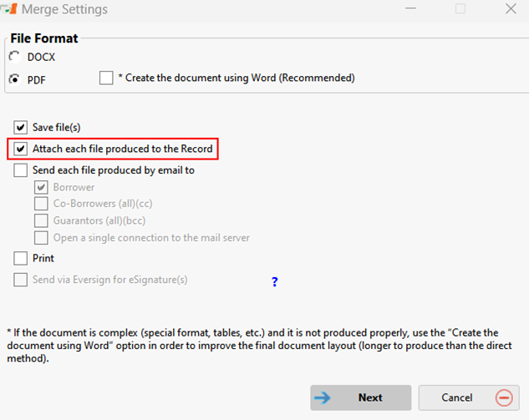Click the blue arrow on Next button
529x420 pixels.
[323, 397]
